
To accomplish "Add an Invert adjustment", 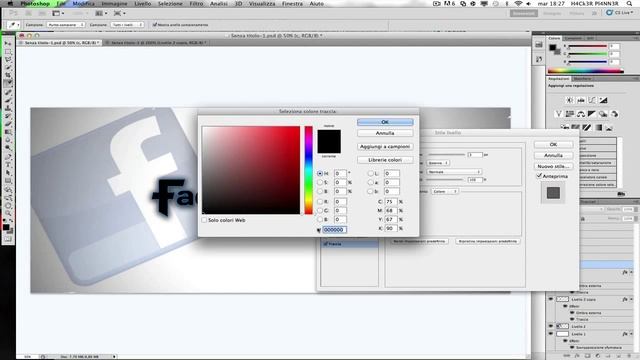I will coord(565,128).
